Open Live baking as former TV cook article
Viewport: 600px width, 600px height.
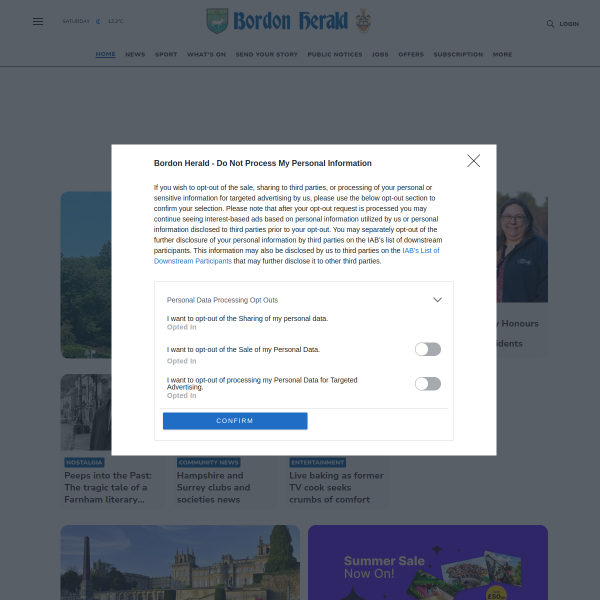pyautogui.click(x=336, y=487)
